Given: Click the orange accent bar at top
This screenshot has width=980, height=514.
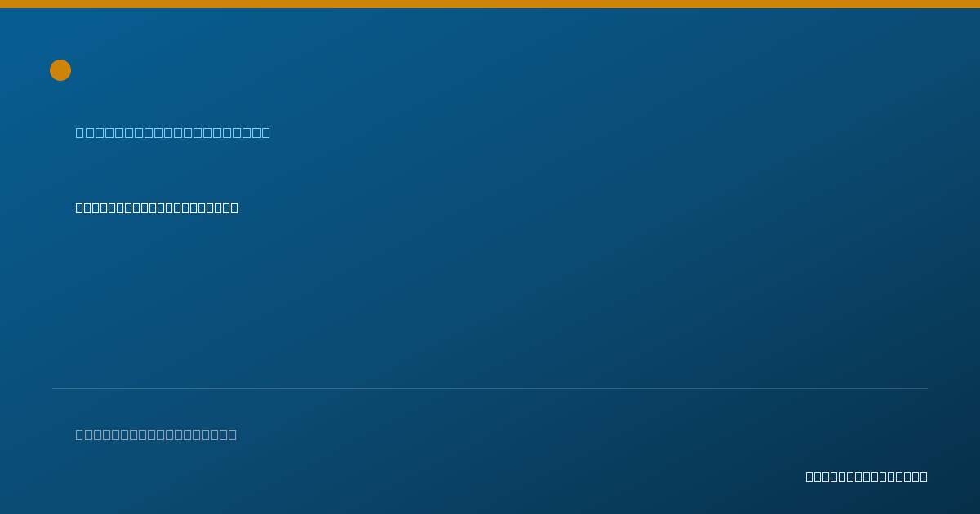Looking at the screenshot, I should point(490,4).
